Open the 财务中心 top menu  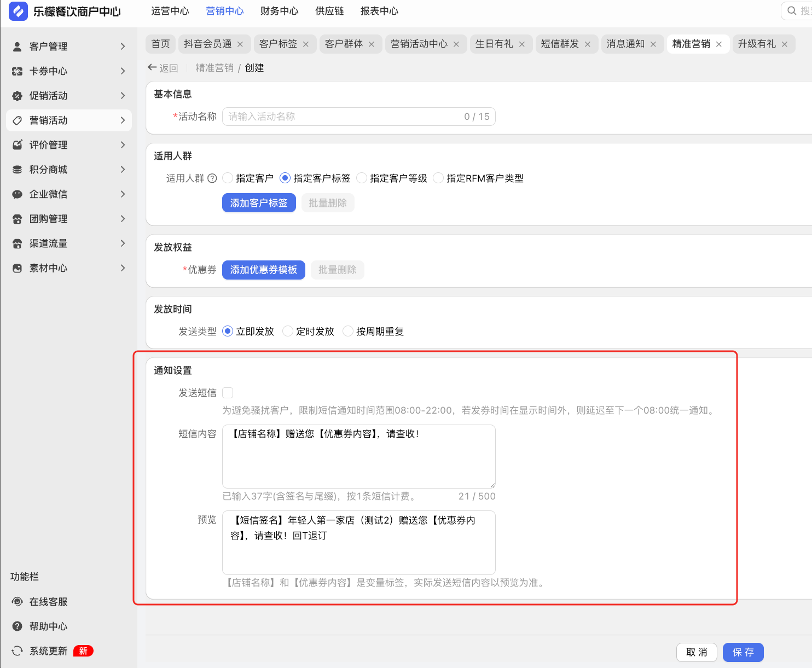(280, 11)
